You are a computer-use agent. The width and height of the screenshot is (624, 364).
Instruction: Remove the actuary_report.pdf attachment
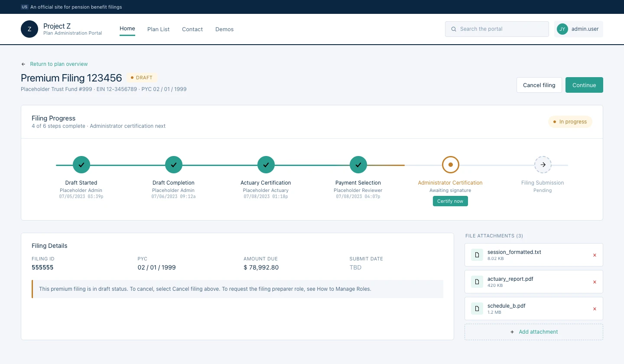(x=595, y=282)
